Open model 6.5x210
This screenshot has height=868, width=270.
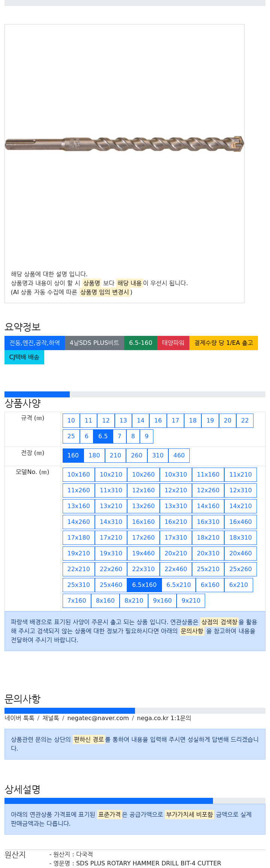(178, 585)
